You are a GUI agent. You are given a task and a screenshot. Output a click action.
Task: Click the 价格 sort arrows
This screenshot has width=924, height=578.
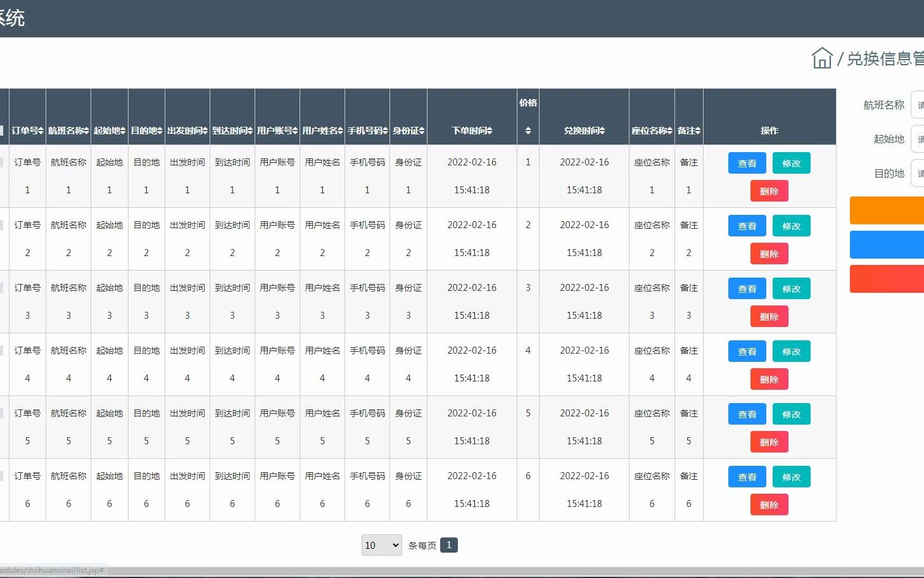528,131
